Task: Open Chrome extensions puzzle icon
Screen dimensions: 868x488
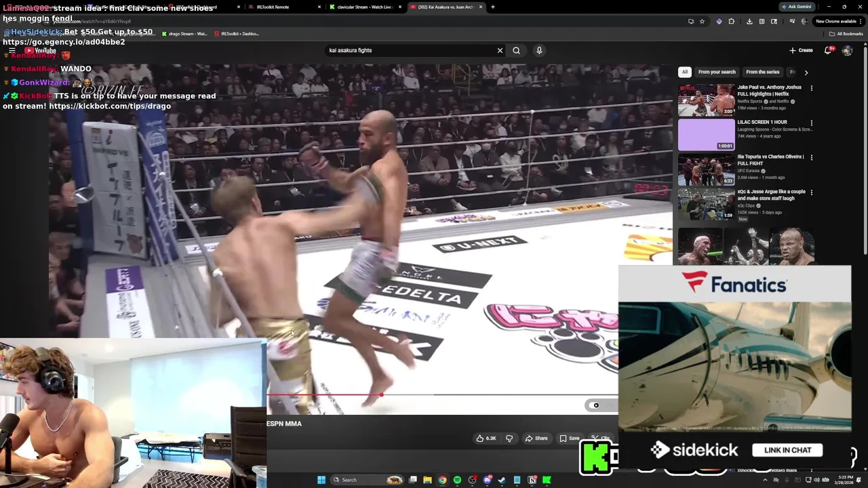Action: [x=731, y=21]
